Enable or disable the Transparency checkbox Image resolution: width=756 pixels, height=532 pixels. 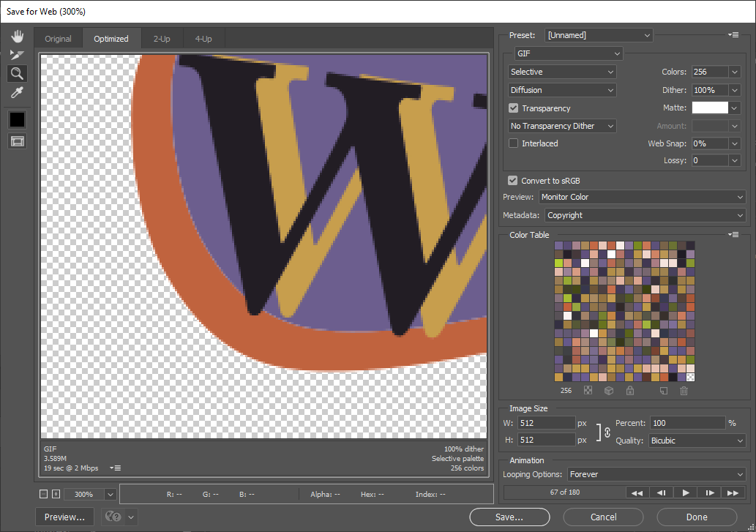(514, 108)
